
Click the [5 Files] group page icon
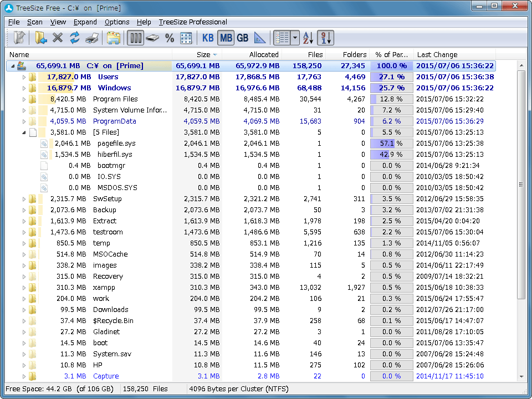pos(33,132)
